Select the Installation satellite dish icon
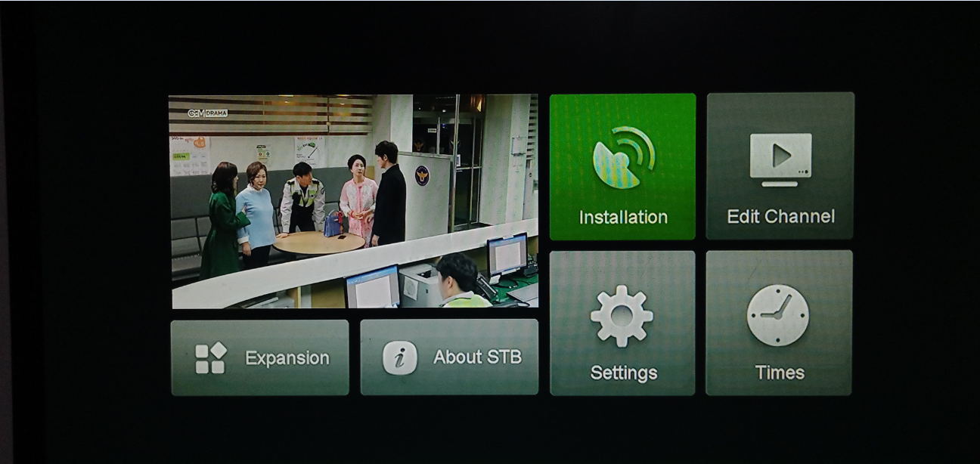 (x=622, y=156)
